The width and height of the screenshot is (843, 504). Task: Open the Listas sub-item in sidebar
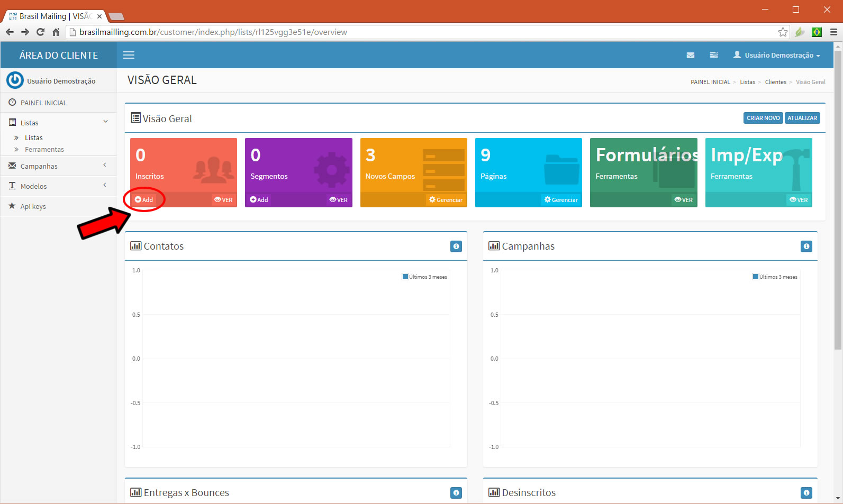(34, 138)
